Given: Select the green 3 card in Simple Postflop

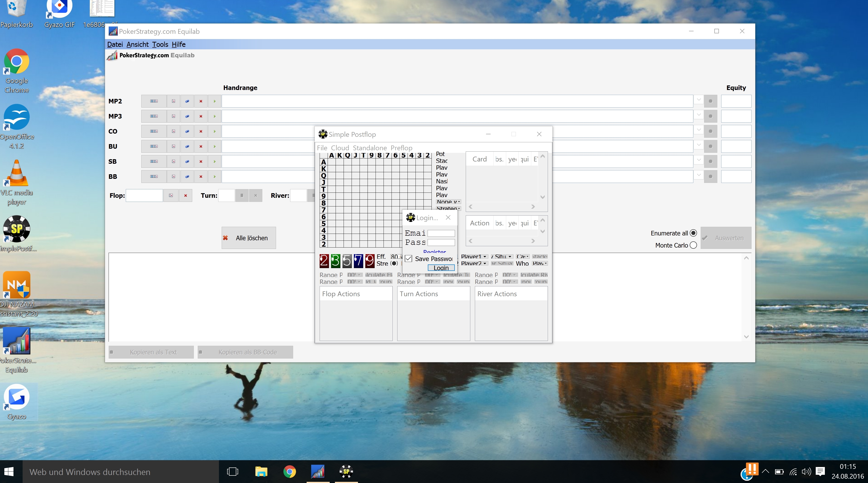Looking at the screenshot, I should coord(336,261).
